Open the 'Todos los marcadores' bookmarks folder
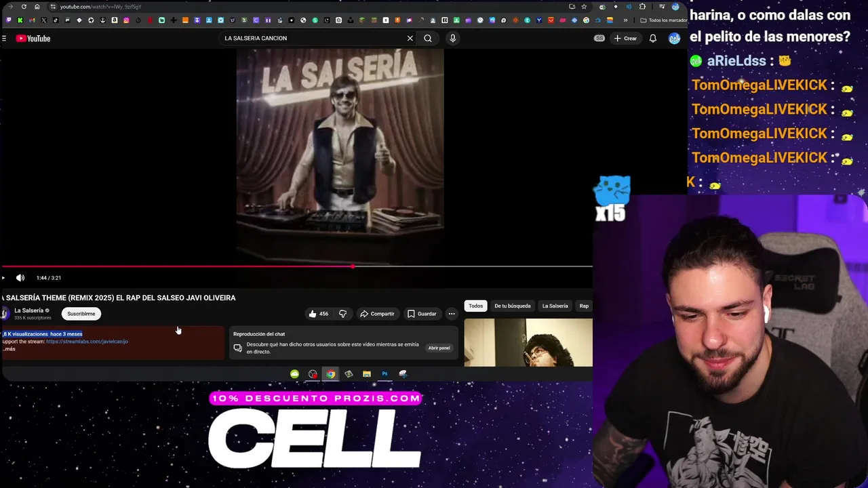Viewport: 868px width, 488px height. click(663, 20)
